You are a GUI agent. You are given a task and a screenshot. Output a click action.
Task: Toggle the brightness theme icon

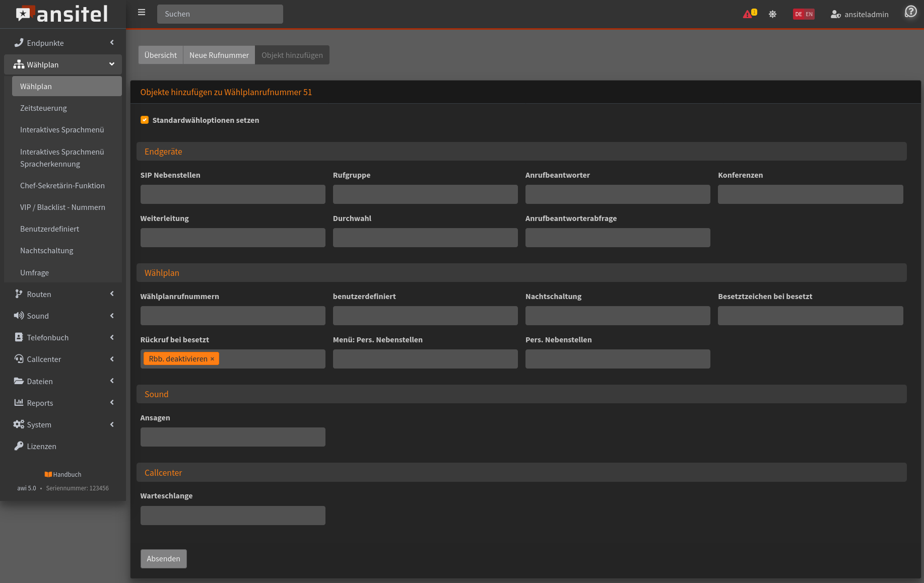(x=772, y=14)
